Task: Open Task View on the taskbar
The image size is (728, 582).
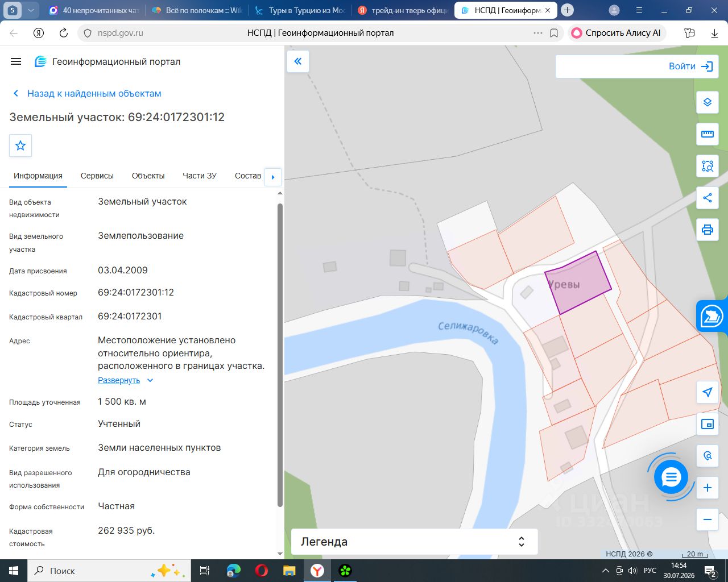Action: (x=205, y=571)
